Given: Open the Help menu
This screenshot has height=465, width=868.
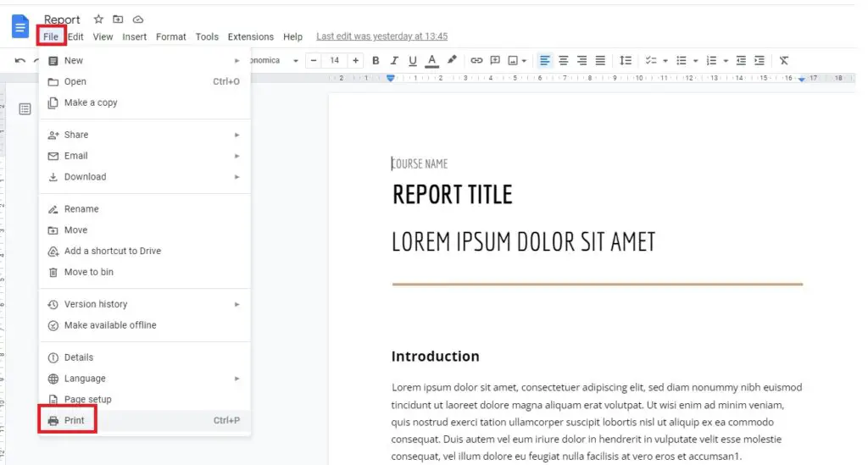Looking at the screenshot, I should point(292,36).
